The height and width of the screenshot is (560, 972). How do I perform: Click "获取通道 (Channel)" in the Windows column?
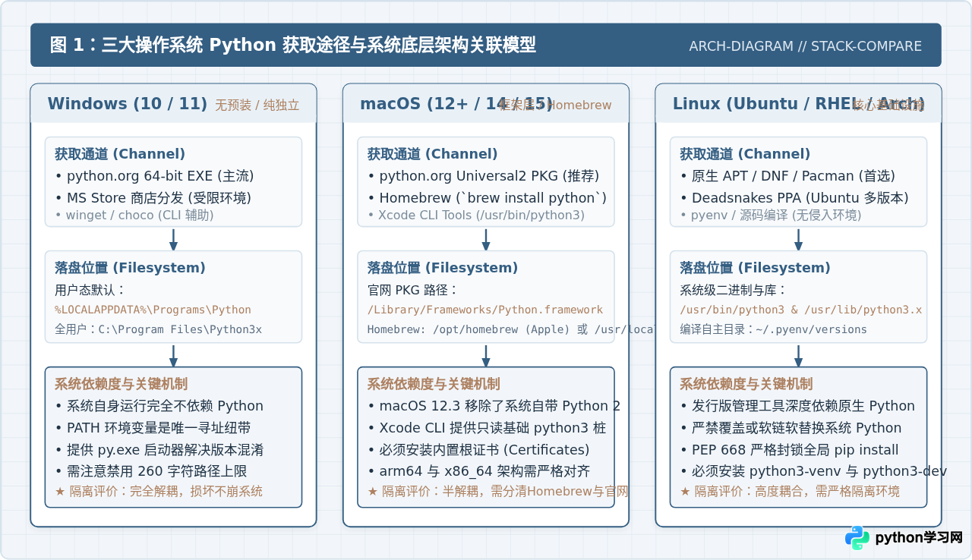(x=119, y=154)
